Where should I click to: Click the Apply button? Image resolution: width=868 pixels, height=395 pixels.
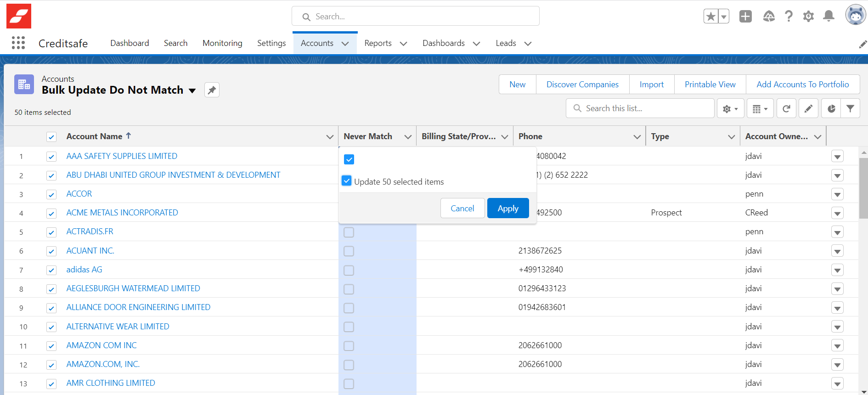(x=508, y=208)
